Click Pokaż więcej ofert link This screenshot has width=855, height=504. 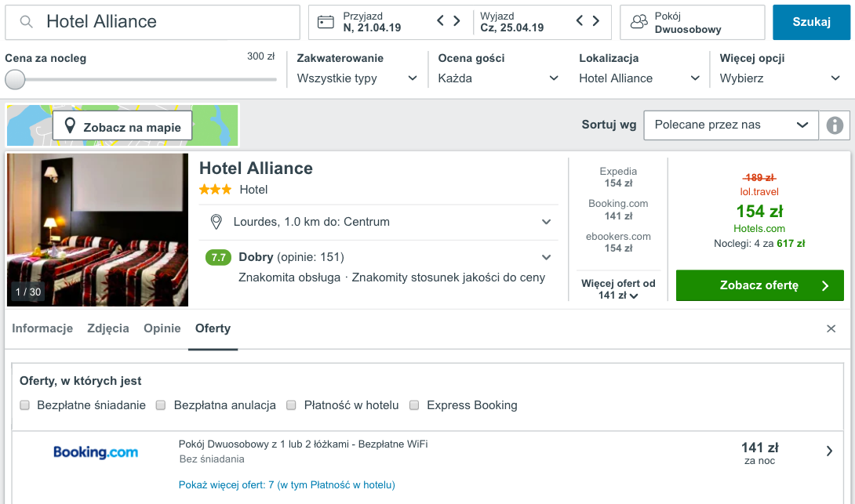[286, 485]
